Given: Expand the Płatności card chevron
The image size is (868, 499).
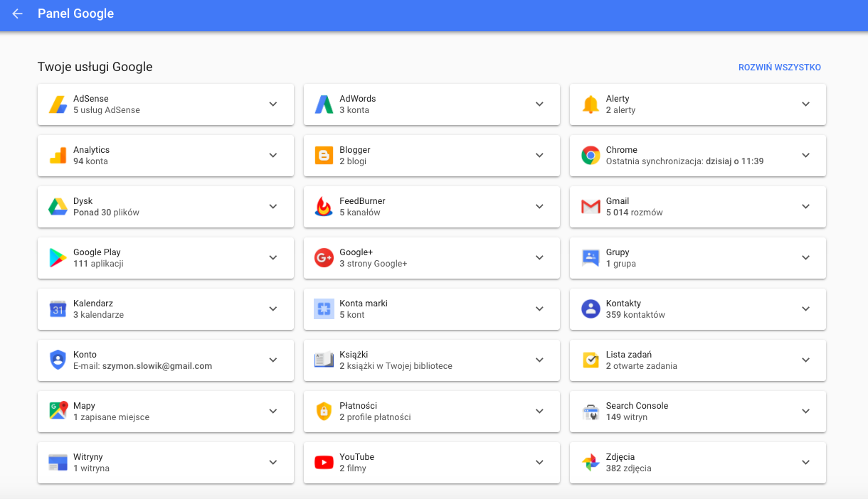Looking at the screenshot, I should (539, 412).
